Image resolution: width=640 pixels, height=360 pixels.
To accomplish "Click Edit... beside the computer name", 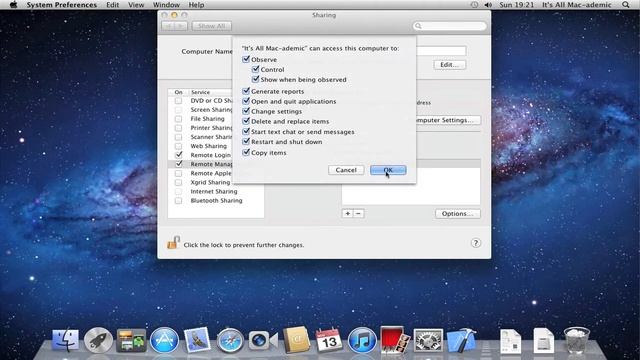I will [449, 64].
